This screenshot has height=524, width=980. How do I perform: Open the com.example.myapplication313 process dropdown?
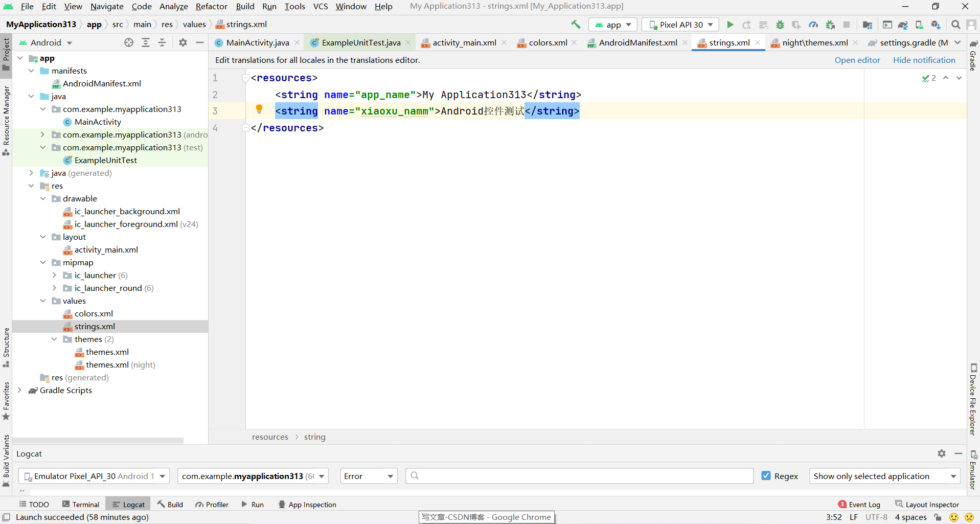pos(253,476)
